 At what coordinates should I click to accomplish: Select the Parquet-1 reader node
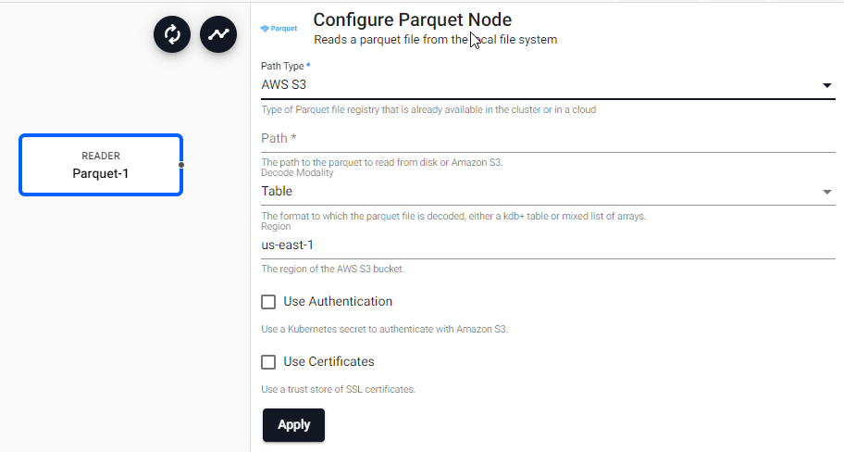pyautogui.click(x=101, y=165)
